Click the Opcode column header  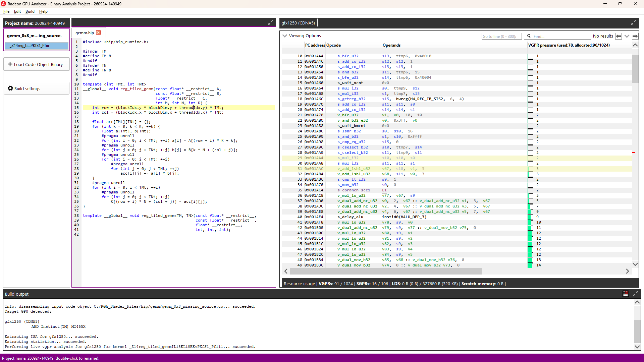coord(333,45)
